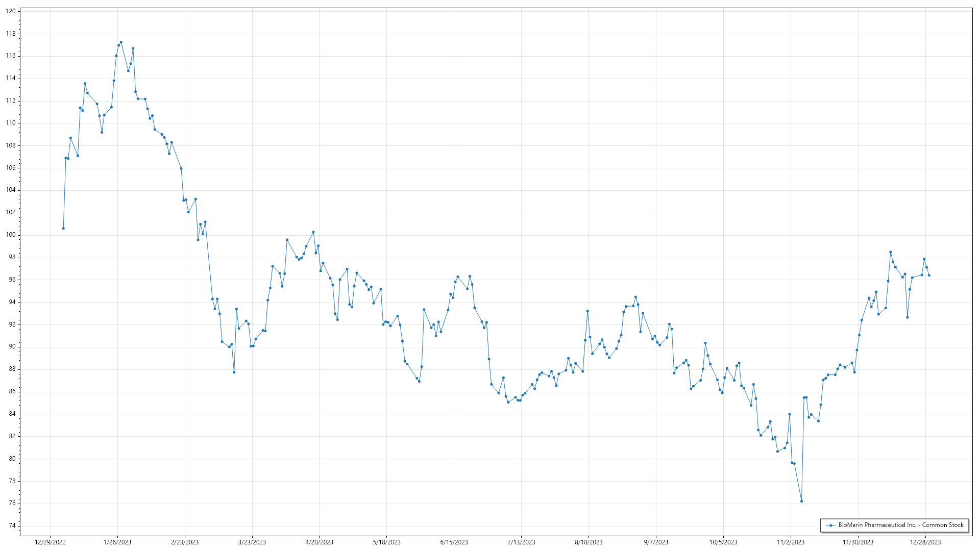The image size is (980, 551).
Task: Click the BioMarin Pharmaceutical Inc. legend label
Action: tap(901, 525)
